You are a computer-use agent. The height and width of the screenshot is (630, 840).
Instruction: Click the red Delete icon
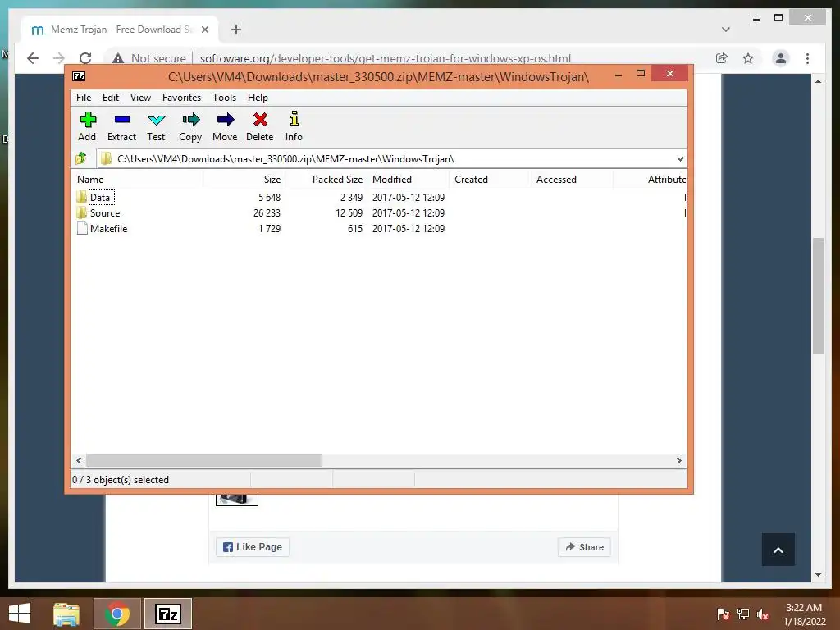[260, 126]
